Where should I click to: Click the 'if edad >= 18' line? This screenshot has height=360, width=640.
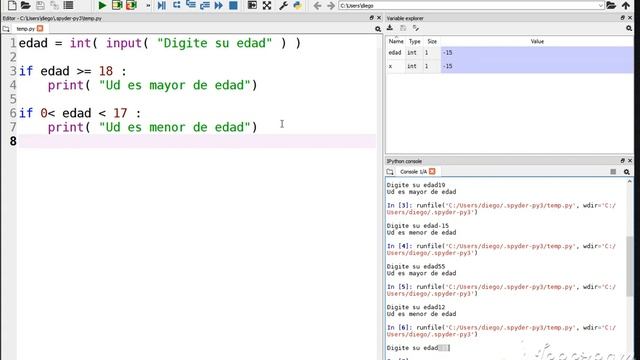(x=73, y=71)
